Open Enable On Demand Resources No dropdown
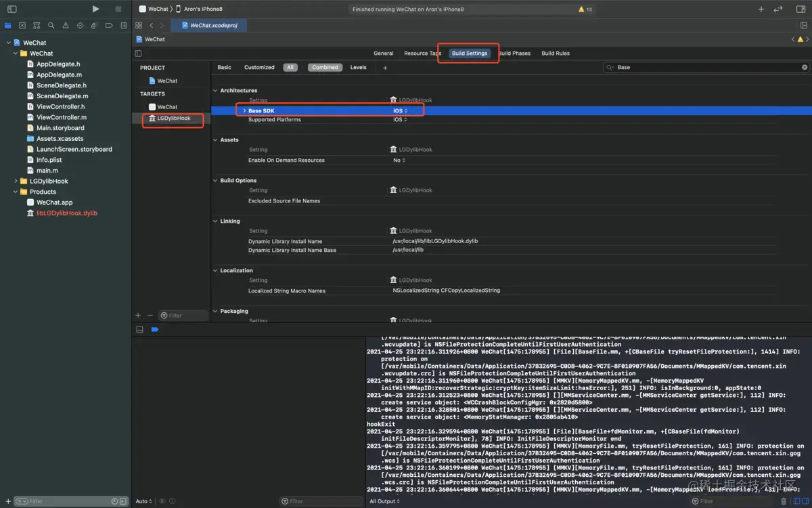The image size is (812, 508). [399, 161]
